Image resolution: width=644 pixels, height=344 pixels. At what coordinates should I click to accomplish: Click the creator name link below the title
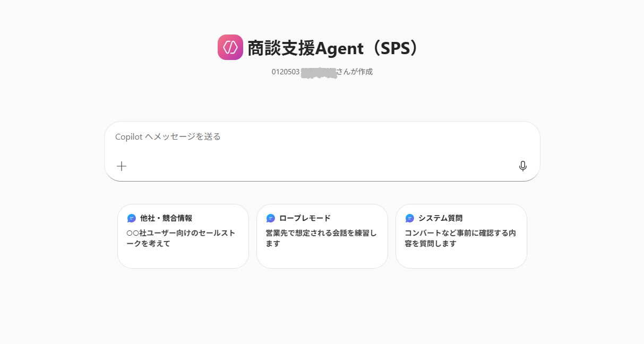(319, 71)
